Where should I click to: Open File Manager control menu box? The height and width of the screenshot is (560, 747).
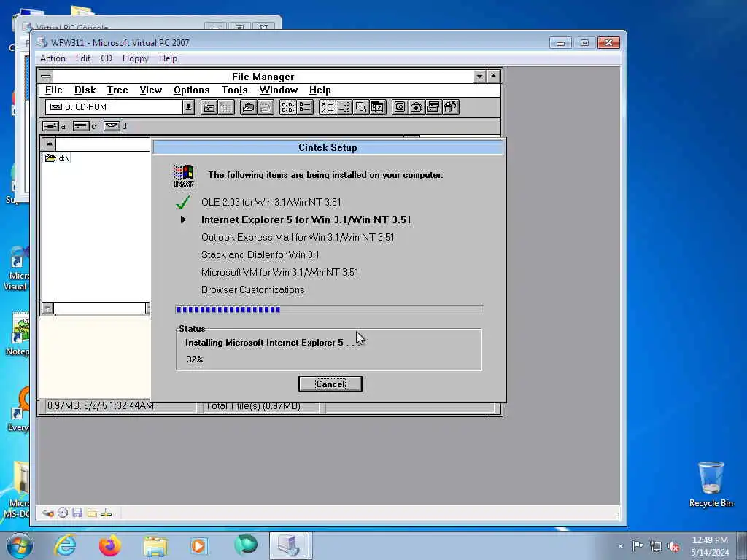pyautogui.click(x=46, y=76)
